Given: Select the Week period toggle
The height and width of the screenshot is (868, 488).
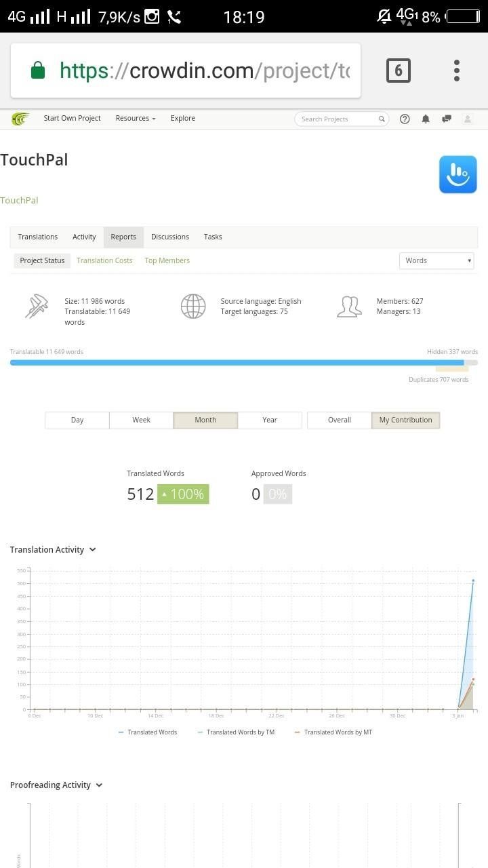Looking at the screenshot, I should click(x=141, y=420).
